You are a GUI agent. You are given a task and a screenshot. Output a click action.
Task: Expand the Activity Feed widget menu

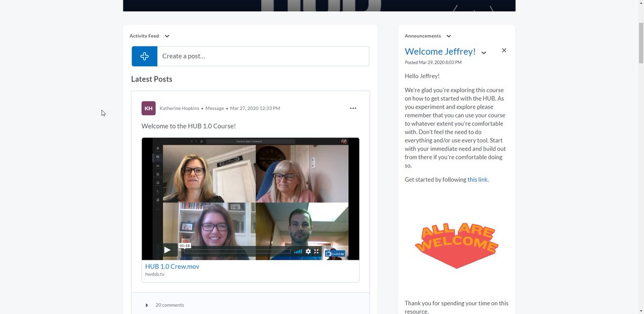tap(167, 36)
